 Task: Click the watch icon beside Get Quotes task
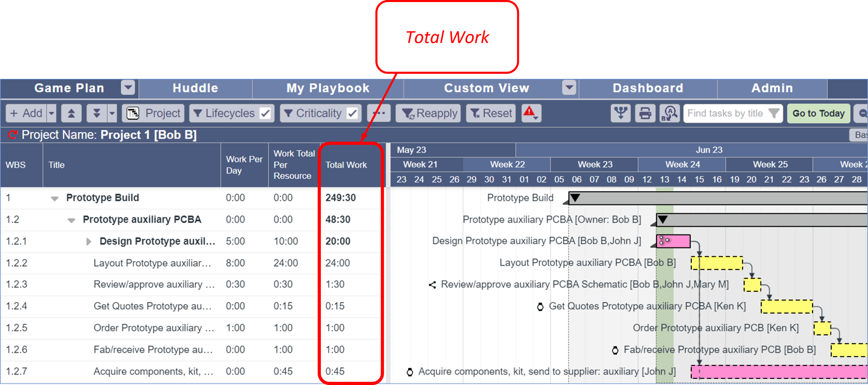click(540, 307)
